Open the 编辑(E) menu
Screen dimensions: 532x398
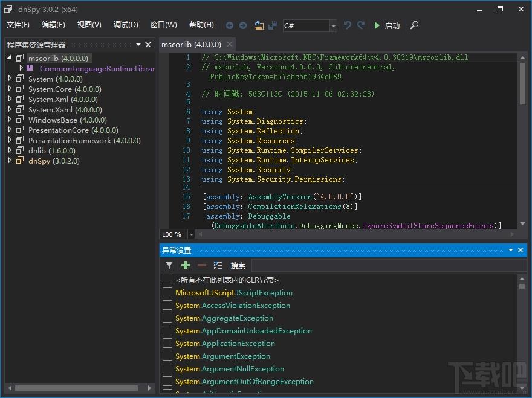(x=53, y=25)
